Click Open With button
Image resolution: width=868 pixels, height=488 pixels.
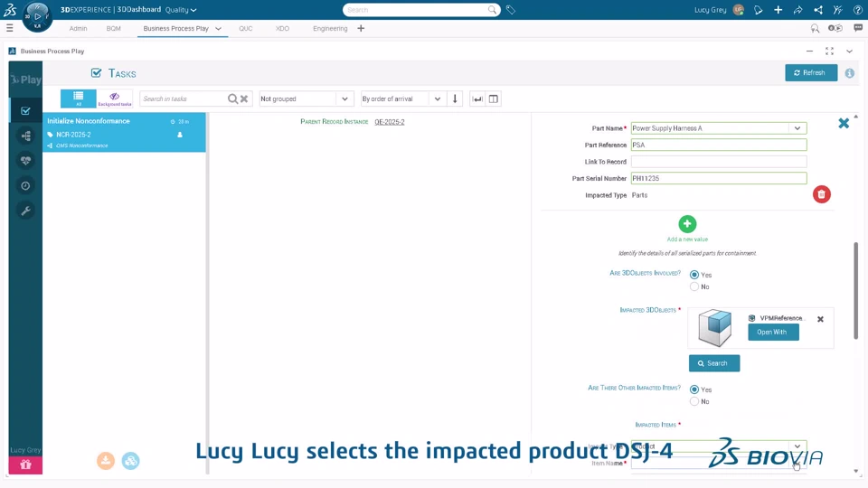[773, 332]
